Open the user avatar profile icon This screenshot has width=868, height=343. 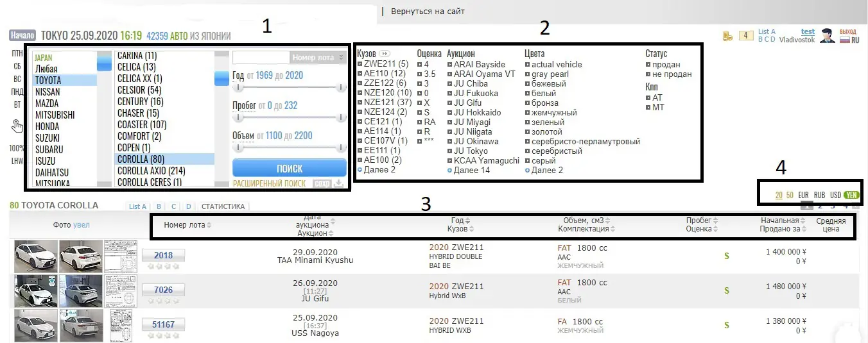click(827, 36)
